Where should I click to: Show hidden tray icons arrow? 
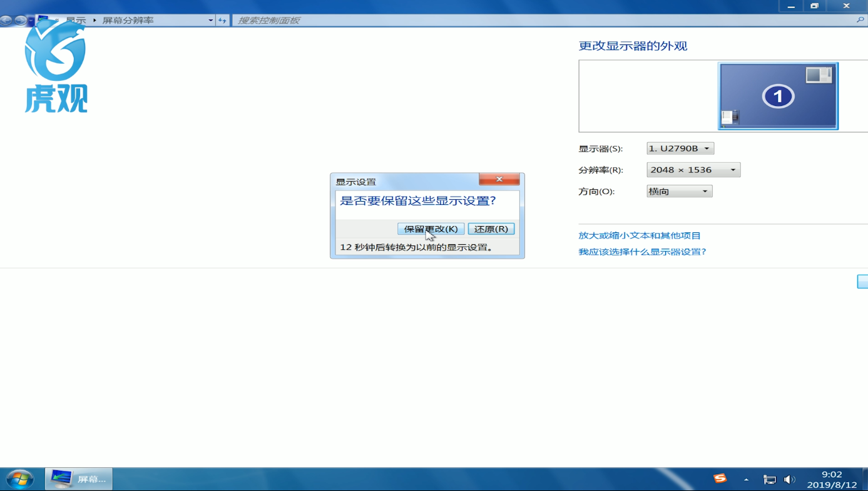point(746,480)
